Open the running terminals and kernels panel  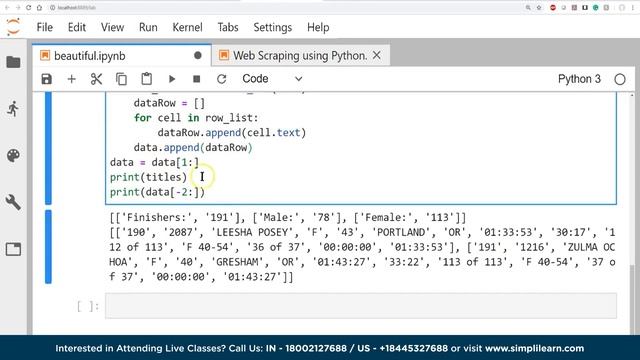coord(13,109)
